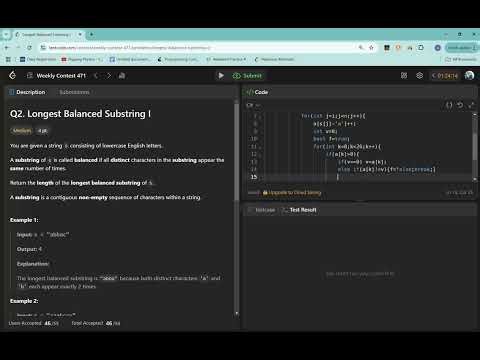Select the Longest Balanced browser tab
Image resolution: width=480 pixels, height=360 pixels.
(48, 34)
